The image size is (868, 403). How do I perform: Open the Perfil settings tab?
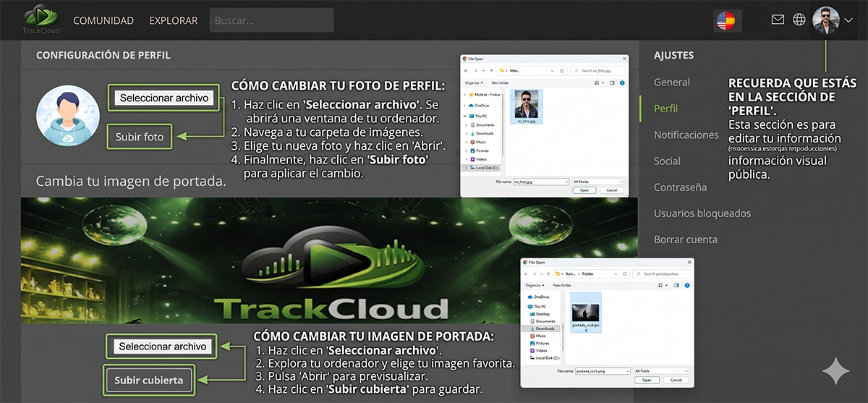pyautogui.click(x=665, y=109)
